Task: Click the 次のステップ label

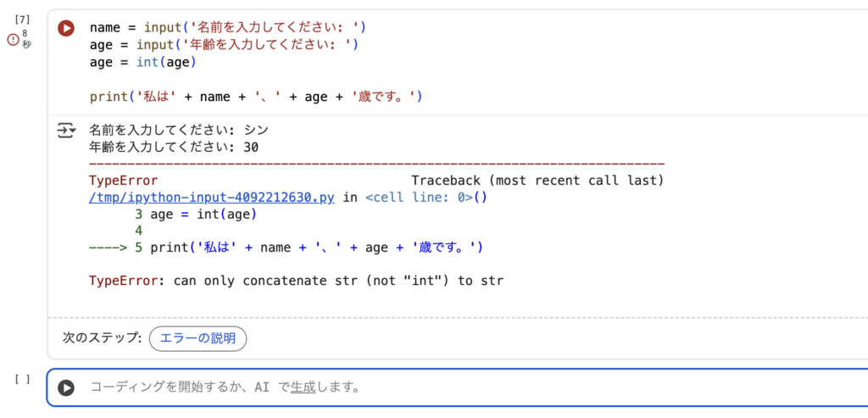Action: pos(102,338)
